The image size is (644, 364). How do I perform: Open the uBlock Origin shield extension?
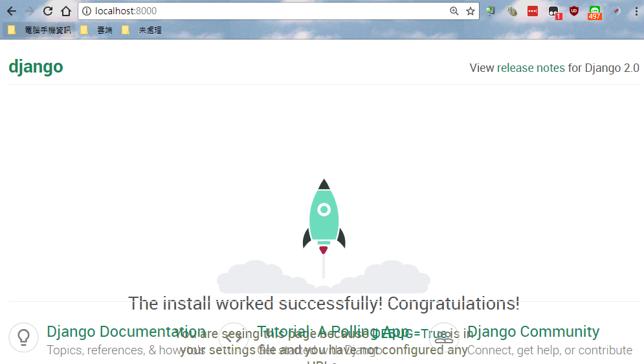574,11
